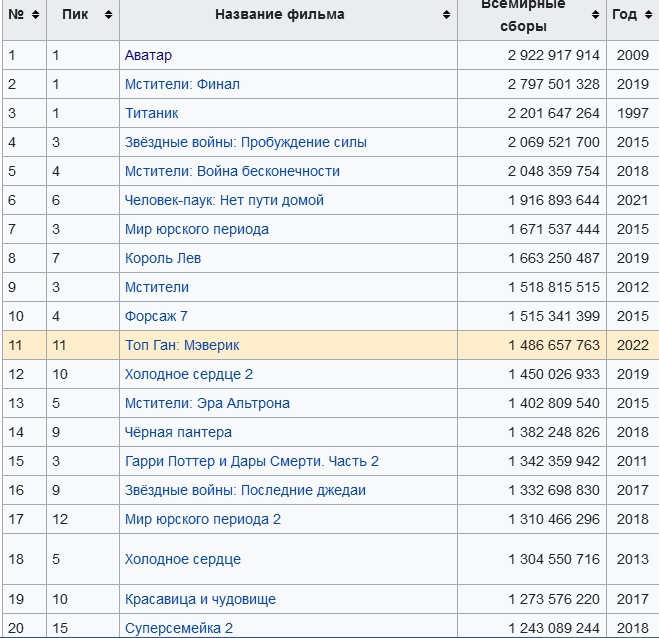Viewport: 659px width, 638px height.
Task: Click the sort arrows in the № column header
Action: (36, 15)
